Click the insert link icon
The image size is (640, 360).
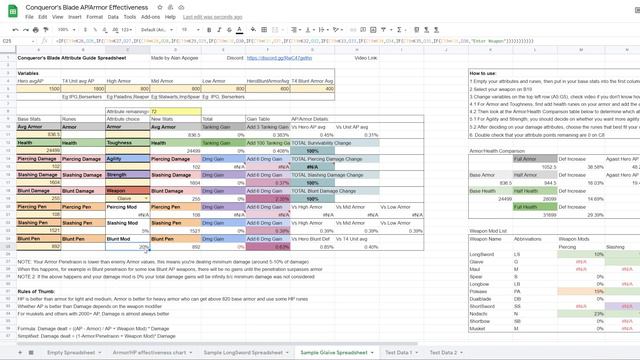353,30
